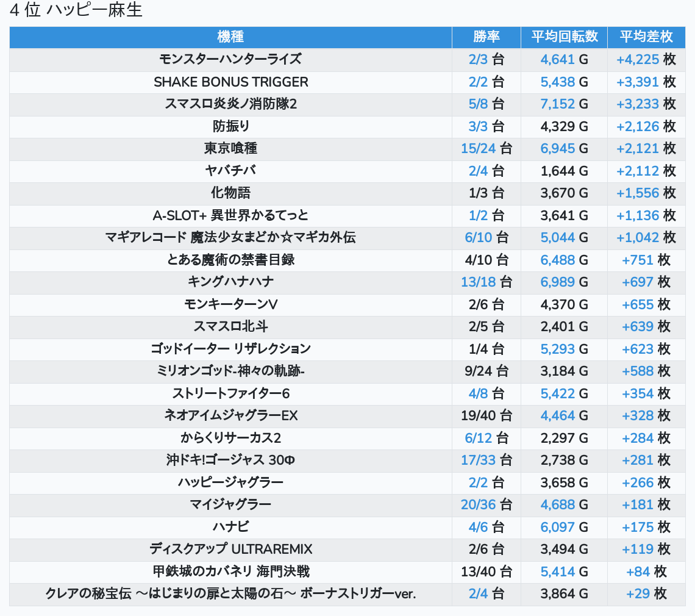This screenshot has height=616, width=695.
Task: Click average spins 6,945 G value
Action: [565, 149]
